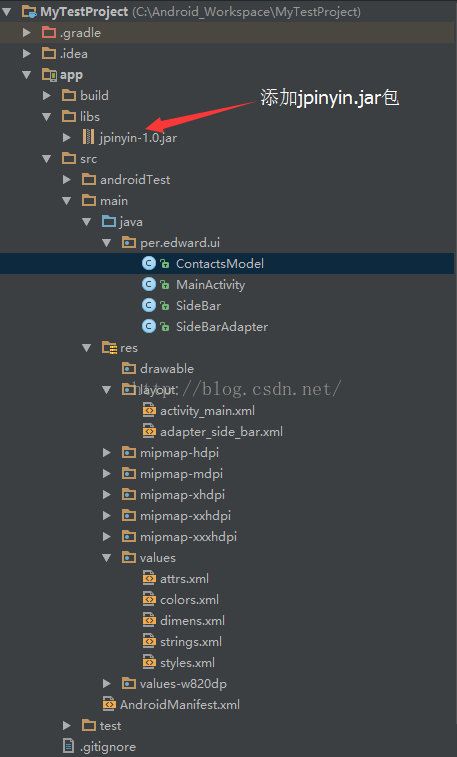The image size is (457, 757).
Task: Select adapter_side_bar.xml layout file
Action: (x=222, y=432)
